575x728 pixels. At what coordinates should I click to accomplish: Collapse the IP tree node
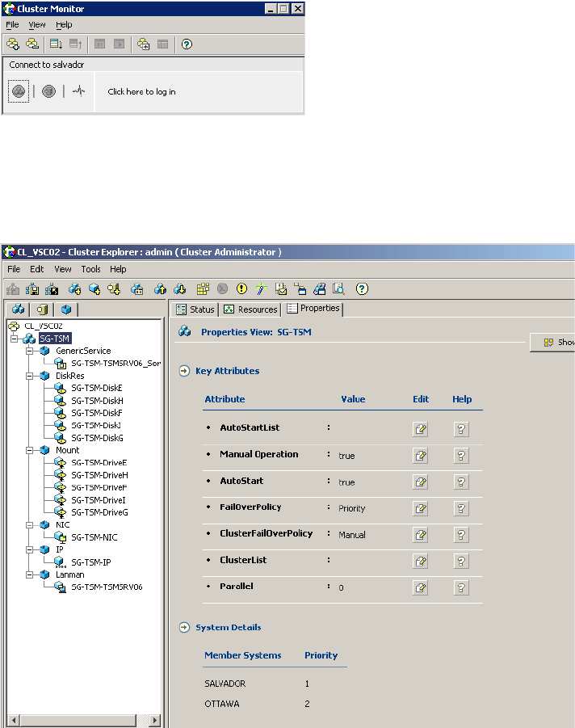point(30,549)
